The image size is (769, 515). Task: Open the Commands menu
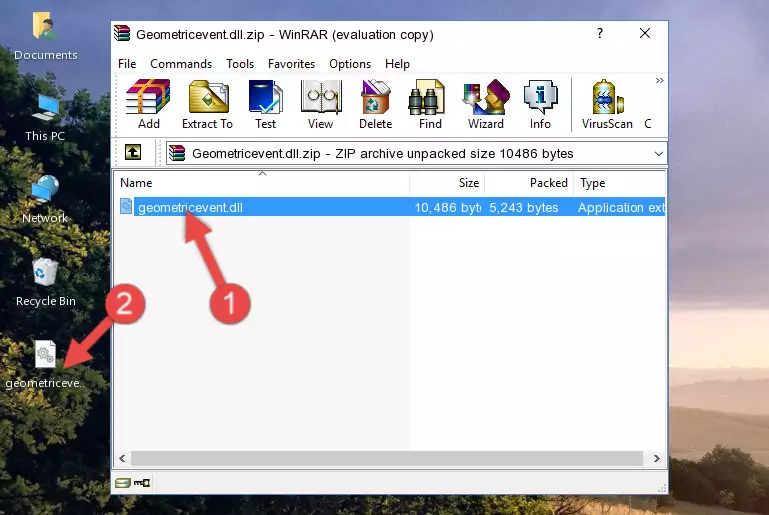[181, 64]
